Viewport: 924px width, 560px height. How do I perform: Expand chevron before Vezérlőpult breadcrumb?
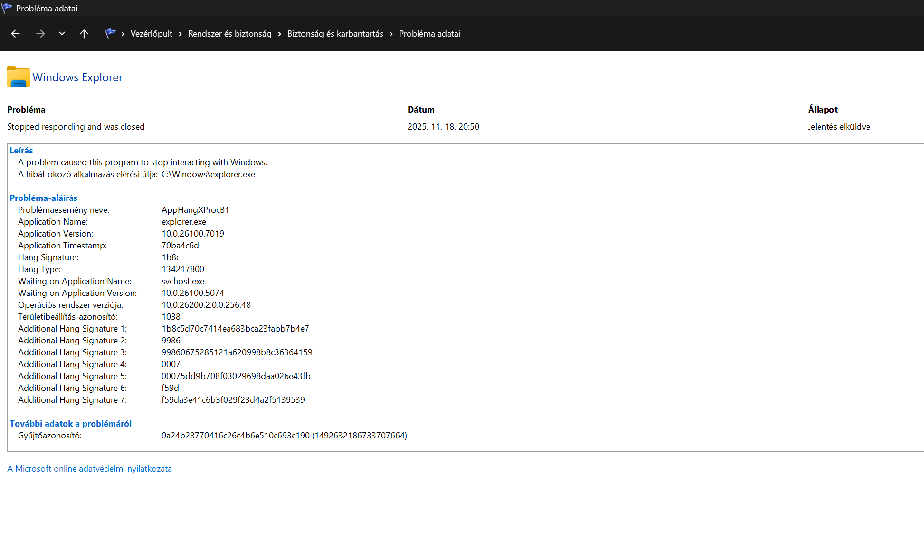tap(123, 34)
